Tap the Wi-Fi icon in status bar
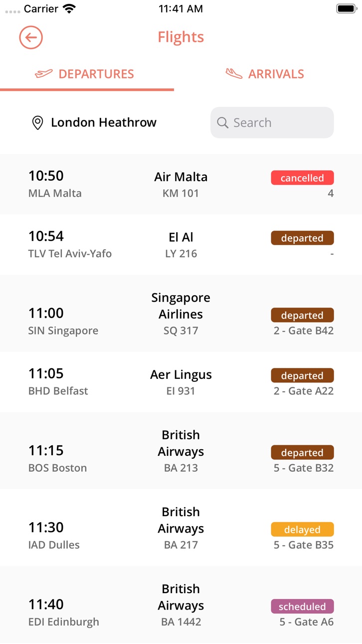Viewport: 362px width, 644px height. pos(70,8)
